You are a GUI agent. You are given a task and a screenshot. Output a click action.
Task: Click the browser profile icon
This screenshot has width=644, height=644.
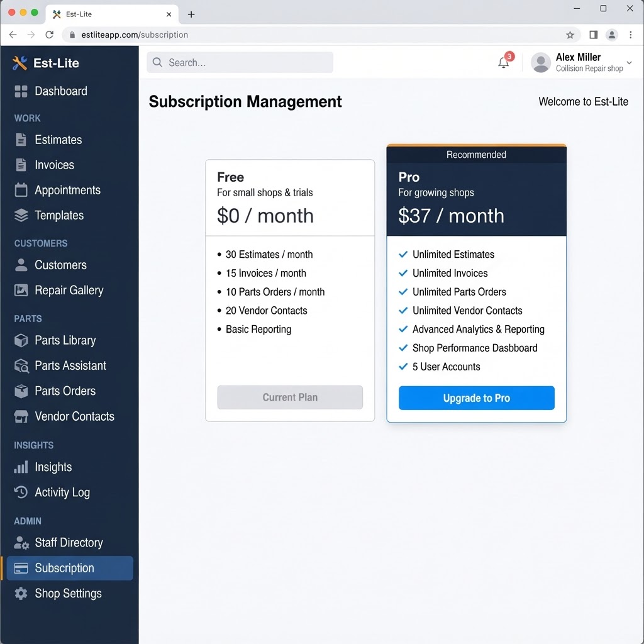611,35
